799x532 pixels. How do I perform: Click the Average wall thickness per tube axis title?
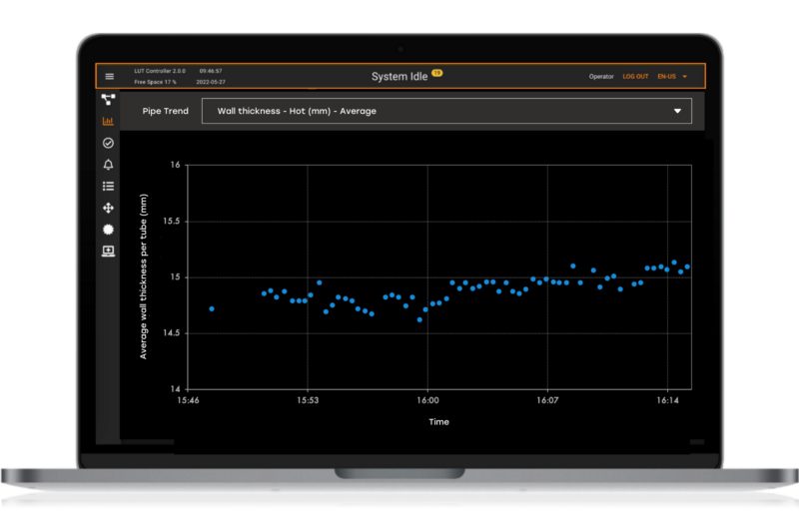[x=143, y=276]
